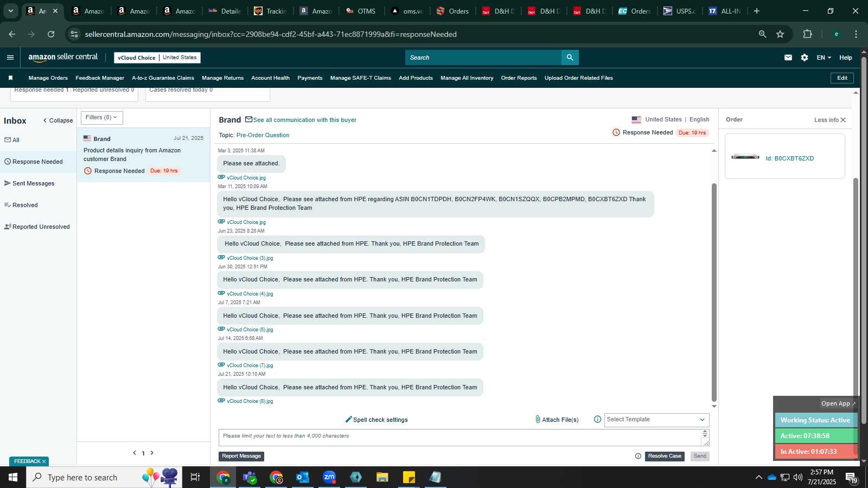Select the Resolved folder
The width and height of the screenshot is (868, 488).
click(x=21, y=205)
